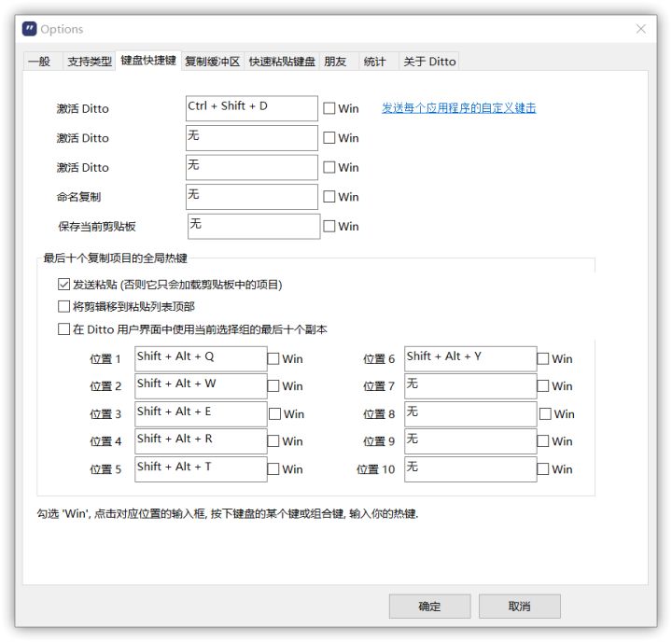The height and width of the screenshot is (642, 672).
Task: Click 位置 3 field with Shift + Alt + E
Action: tap(201, 414)
